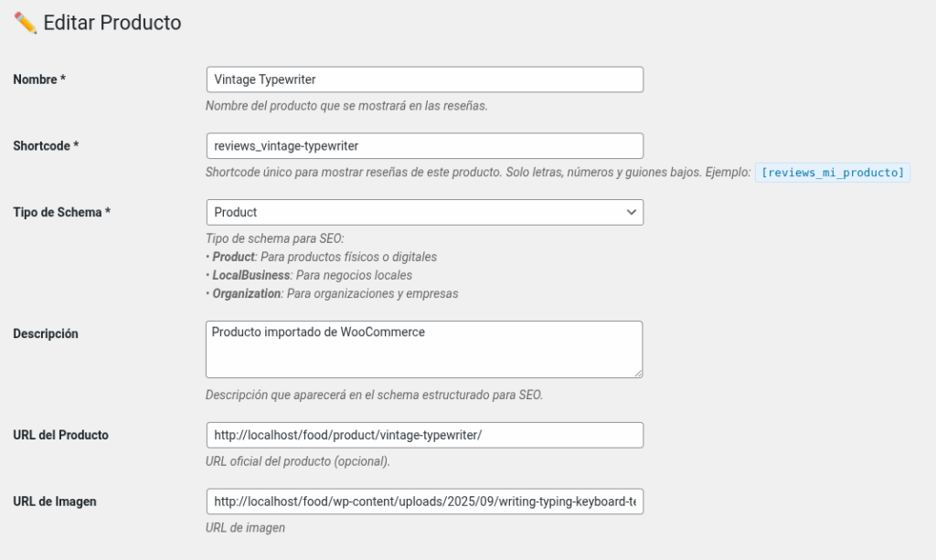
Task: Click the Shortcode field label
Action: click(46, 146)
